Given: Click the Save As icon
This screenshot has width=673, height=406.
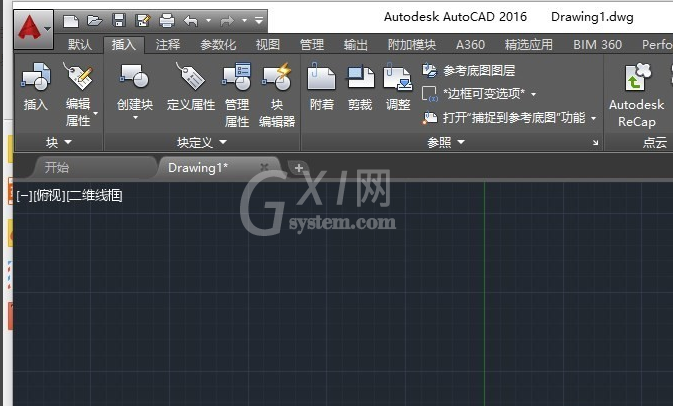Looking at the screenshot, I should tap(142, 21).
